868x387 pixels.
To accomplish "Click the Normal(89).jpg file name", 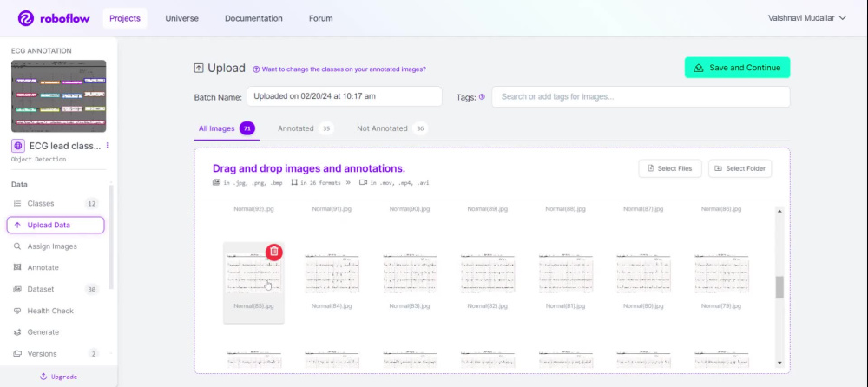I will tap(487, 209).
